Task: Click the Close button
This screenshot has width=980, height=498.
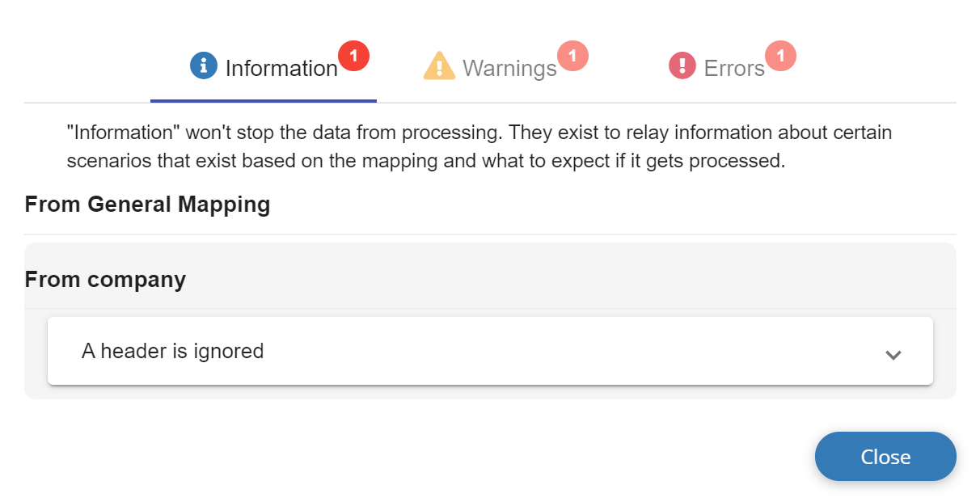Action: 885,456
